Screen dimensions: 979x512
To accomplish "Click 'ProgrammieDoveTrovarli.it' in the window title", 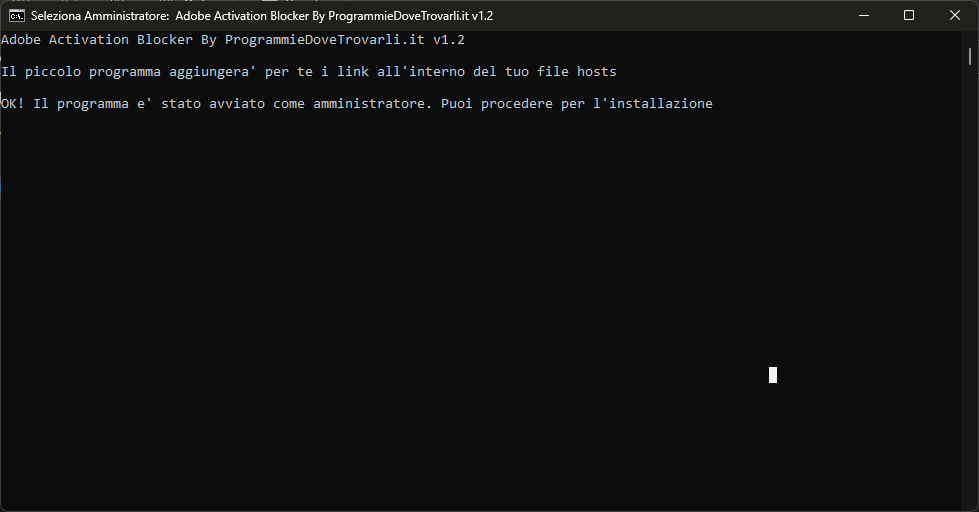I will (x=398, y=16).
